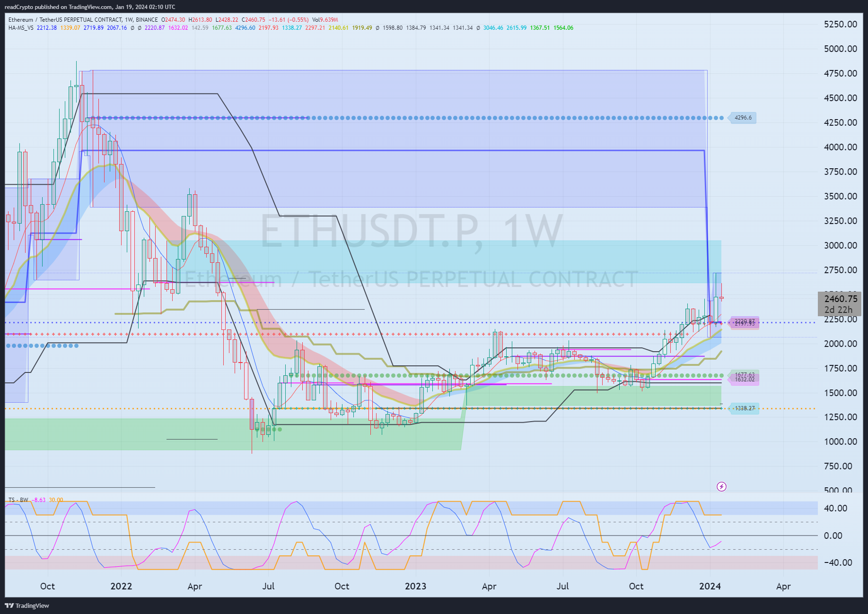Click the legend value 1564.06
The image size is (868, 614).
(563, 28)
